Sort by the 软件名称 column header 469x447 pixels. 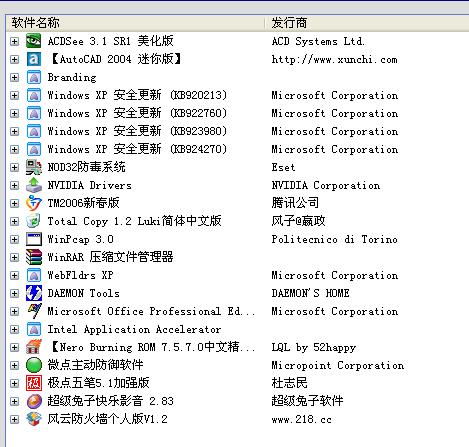[x=135, y=23]
